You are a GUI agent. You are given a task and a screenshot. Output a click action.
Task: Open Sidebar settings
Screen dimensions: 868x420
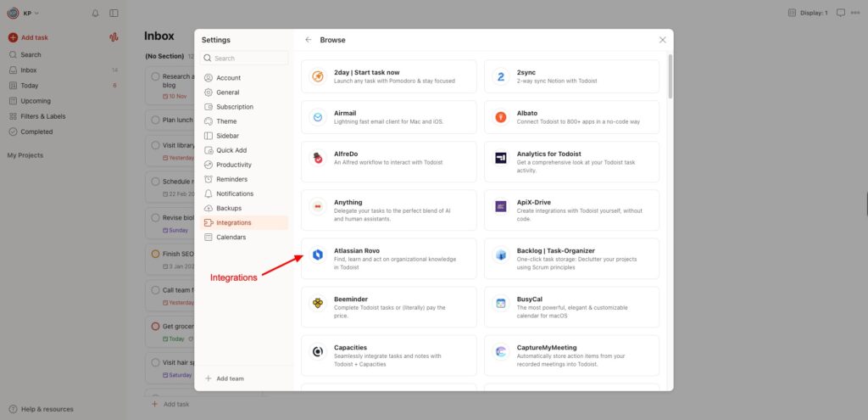[x=244, y=136]
